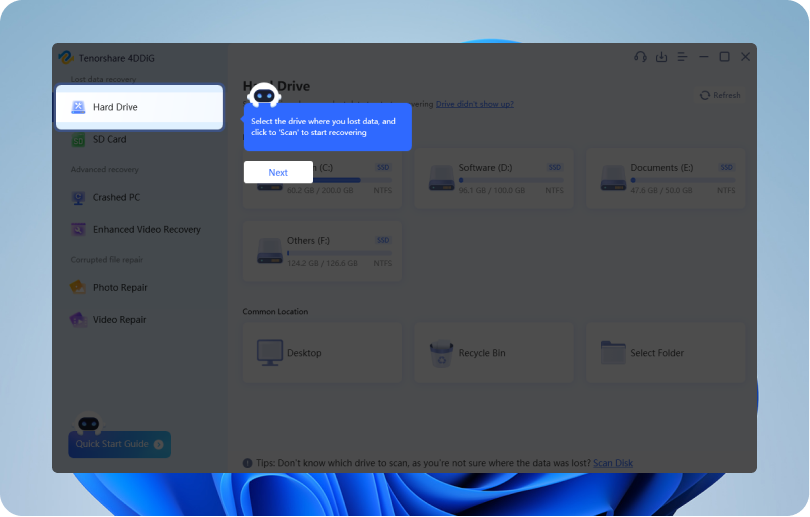Click the Refresh circular arrow icon

(705, 95)
